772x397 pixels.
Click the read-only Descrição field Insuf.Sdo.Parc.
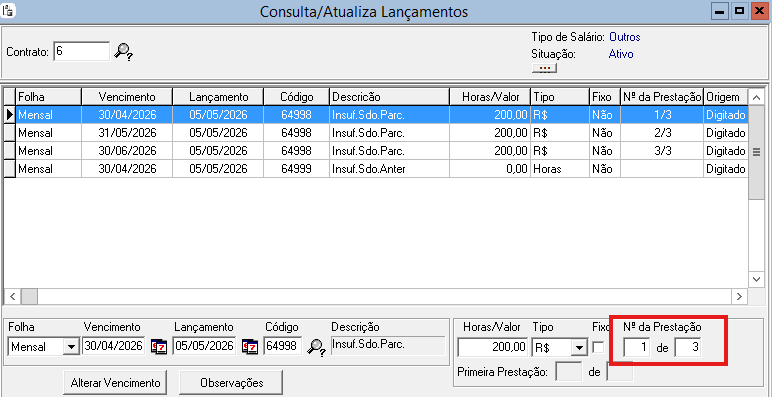pos(388,345)
